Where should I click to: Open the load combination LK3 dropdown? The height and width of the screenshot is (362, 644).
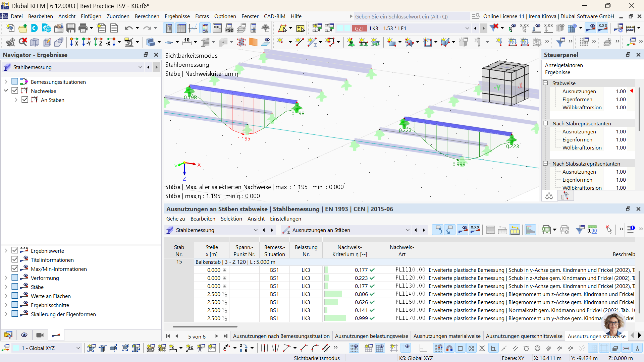(467, 28)
